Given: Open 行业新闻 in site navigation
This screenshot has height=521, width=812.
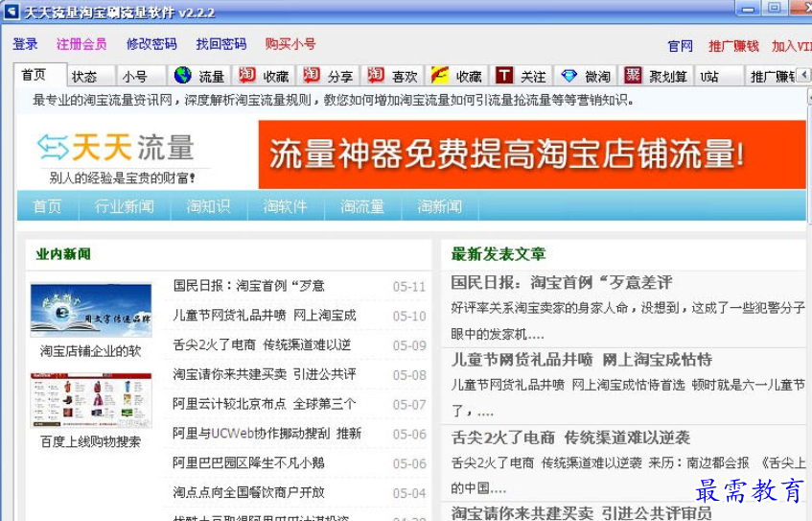Looking at the screenshot, I should click(125, 206).
